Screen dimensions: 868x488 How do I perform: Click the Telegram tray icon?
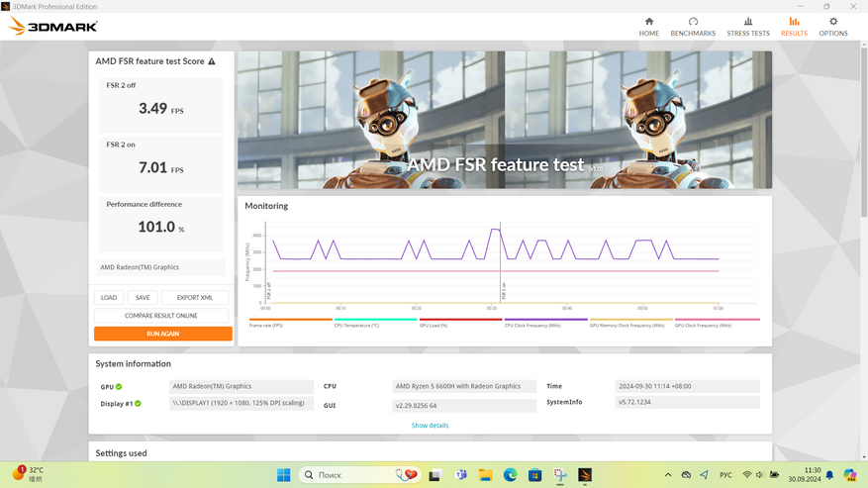(x=704, y=475)
